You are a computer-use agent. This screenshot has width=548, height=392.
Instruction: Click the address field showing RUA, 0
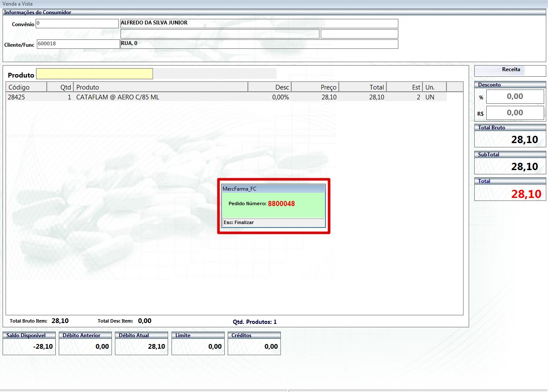[259, 44]
